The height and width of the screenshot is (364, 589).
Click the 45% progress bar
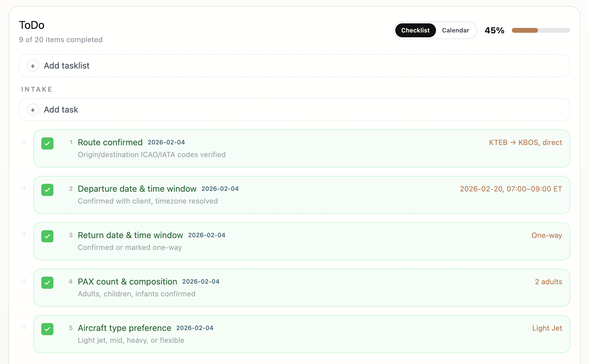pyautogui.click(x=541, y=30)
